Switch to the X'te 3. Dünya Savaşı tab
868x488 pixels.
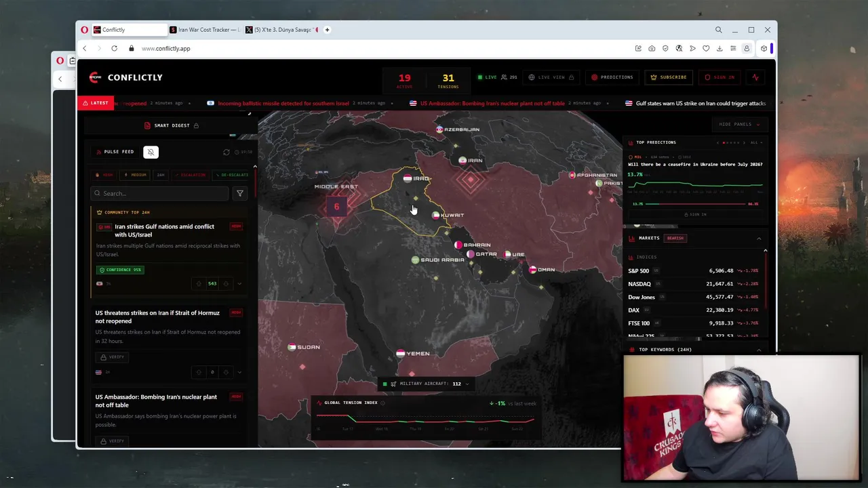tap(281, 30)
